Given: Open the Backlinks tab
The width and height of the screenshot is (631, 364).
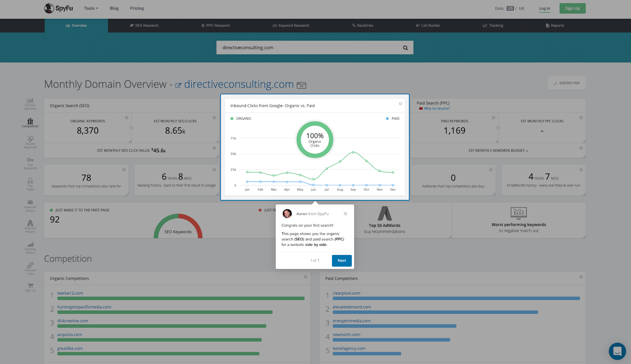Looking at the screenshot, I should 362,26.
